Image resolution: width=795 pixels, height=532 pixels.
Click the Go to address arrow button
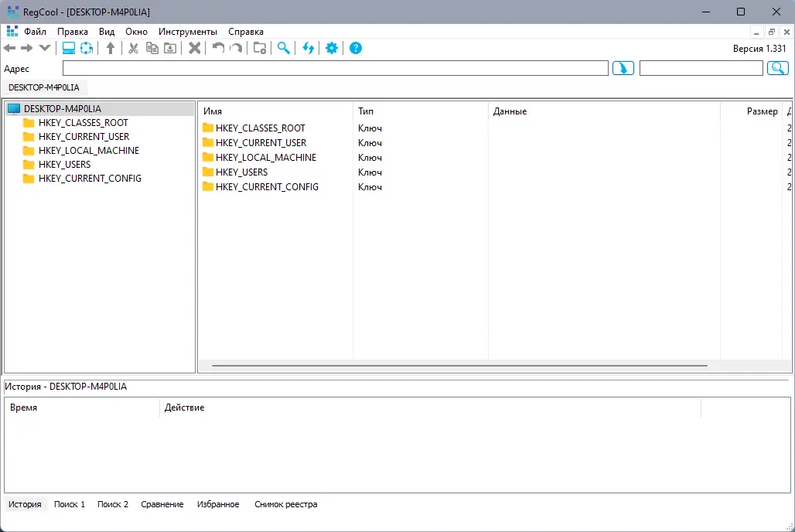623,68
